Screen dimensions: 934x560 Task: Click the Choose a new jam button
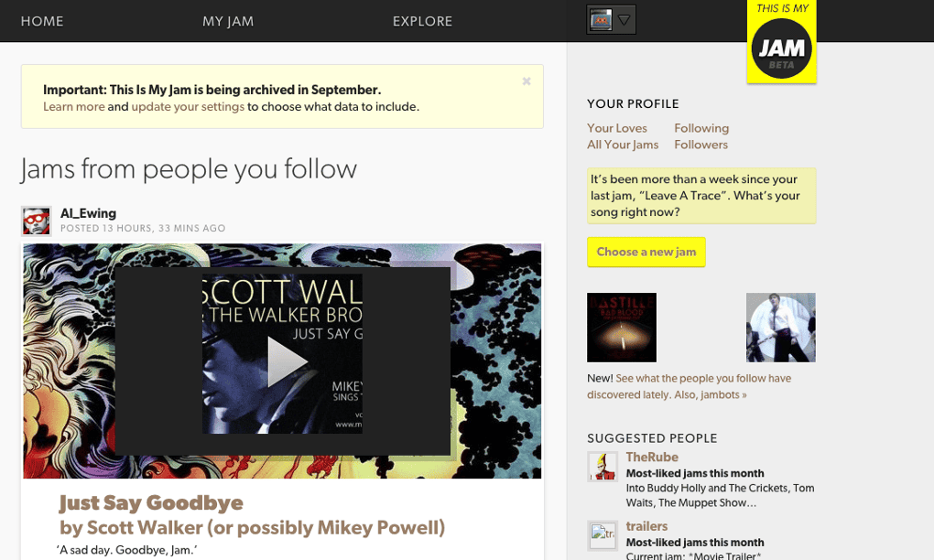click(x=646, y=252)
